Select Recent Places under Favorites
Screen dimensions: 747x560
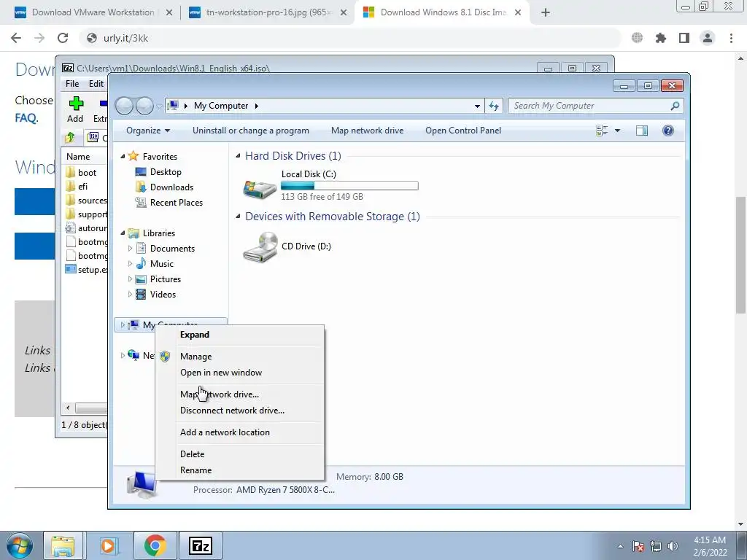click(177, 203)
